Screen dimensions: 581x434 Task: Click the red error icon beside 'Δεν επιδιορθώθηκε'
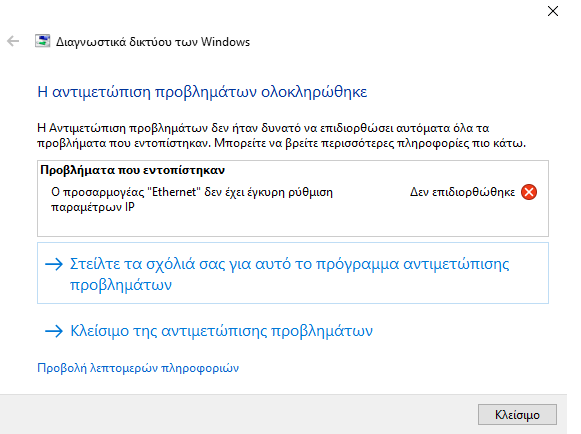click(x=529, y=192)
